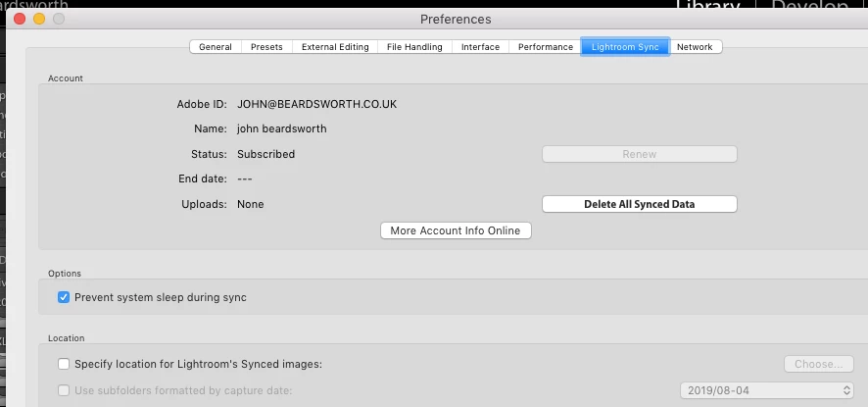The width and height of the screenshot is (868, 407).
Task: Click the 'Status:' field label
Action: click(x=209, y=154)
